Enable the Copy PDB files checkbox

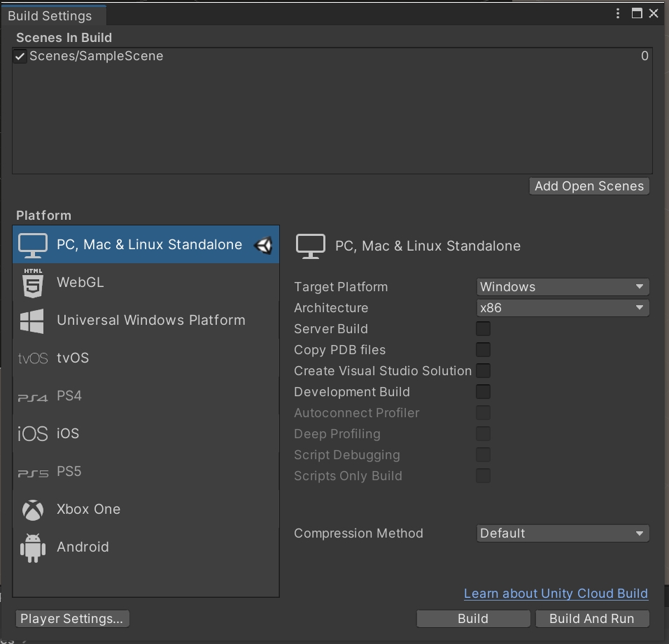click(483, 350)
